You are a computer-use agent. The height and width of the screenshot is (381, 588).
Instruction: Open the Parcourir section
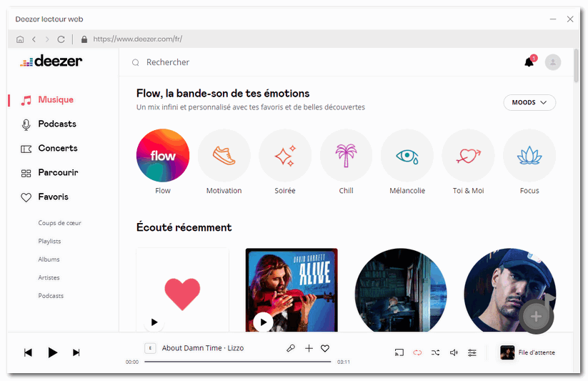click(x=58, y=173)
